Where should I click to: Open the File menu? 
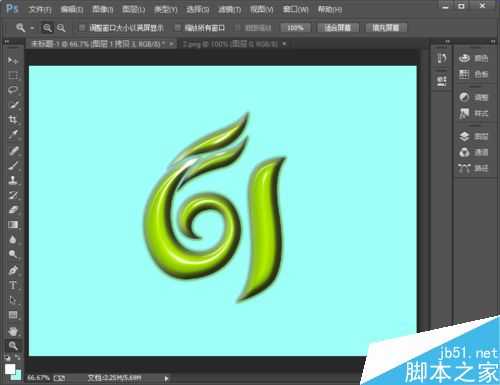coord(40,10)
